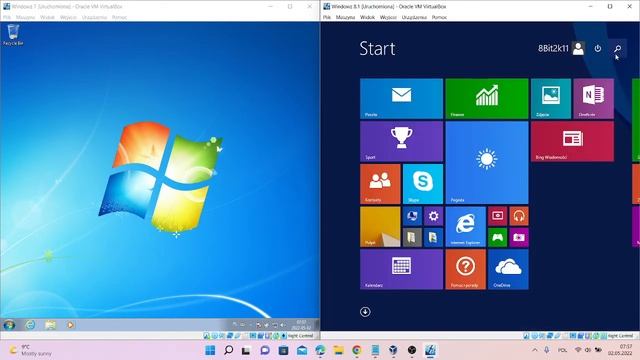Click the volume icon in Windows 7 tray
This screenshot has height=360, width=640.
click(x=282, y=325)
